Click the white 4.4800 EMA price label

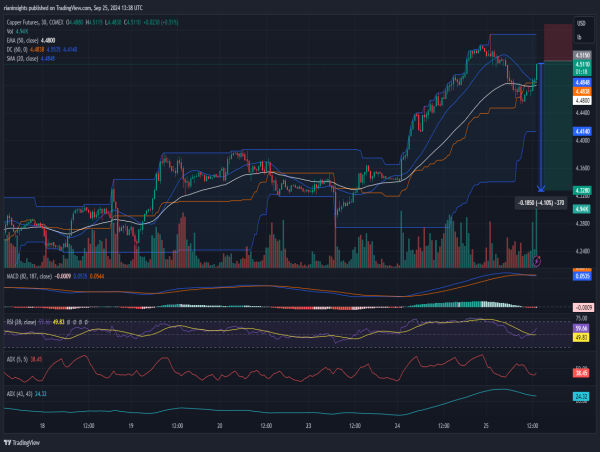[x=582, y=101]
